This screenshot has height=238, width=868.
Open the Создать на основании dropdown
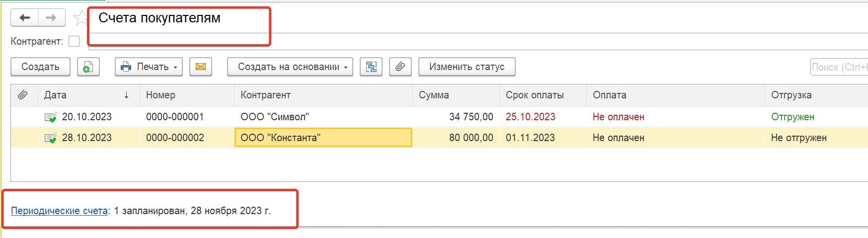[290, 67]
